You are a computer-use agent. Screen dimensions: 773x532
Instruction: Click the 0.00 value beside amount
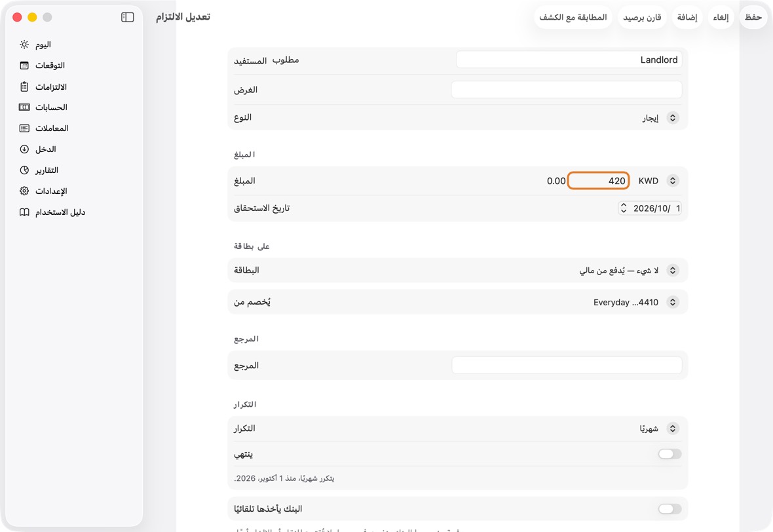(556, 181)
